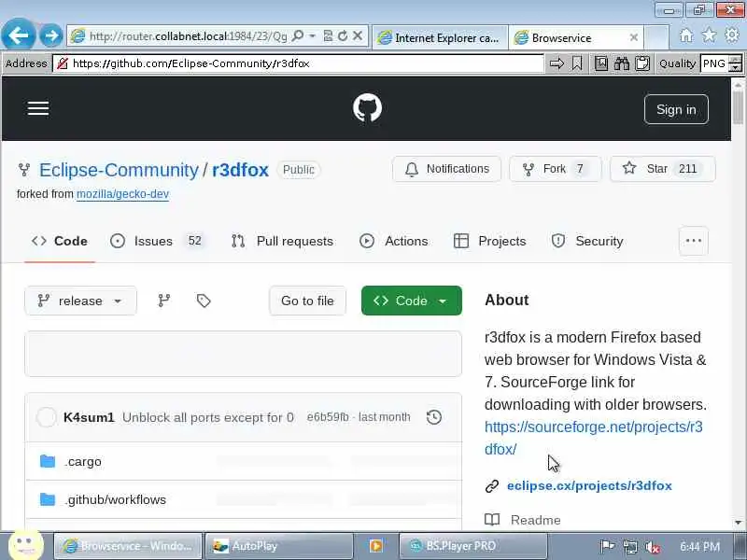This screenshot has width=747, height=560.
Task: Open the Readme link in About
Action: pos(535,520)
